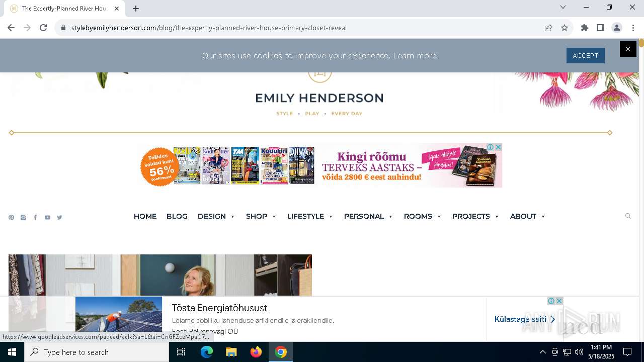Screen dimensions: 644x362
Task: Open the Windows Start menu
Action: point(12,352)
